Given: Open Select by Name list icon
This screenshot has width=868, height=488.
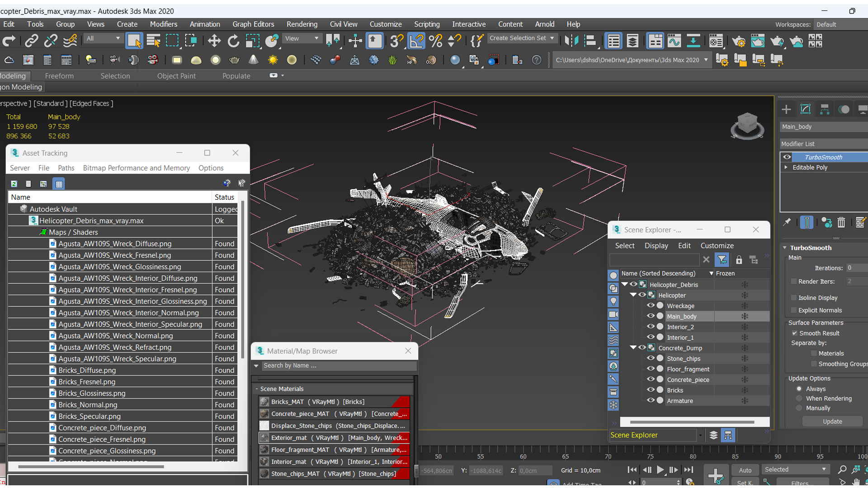Looking at the screenshot, I should [153, 41].
